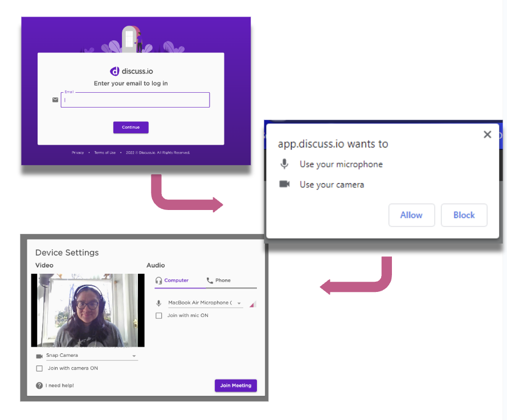Viewport: 507px width, 420px height.
Task: Switch to Computer audio tab
Action: [x=176, y=281]
